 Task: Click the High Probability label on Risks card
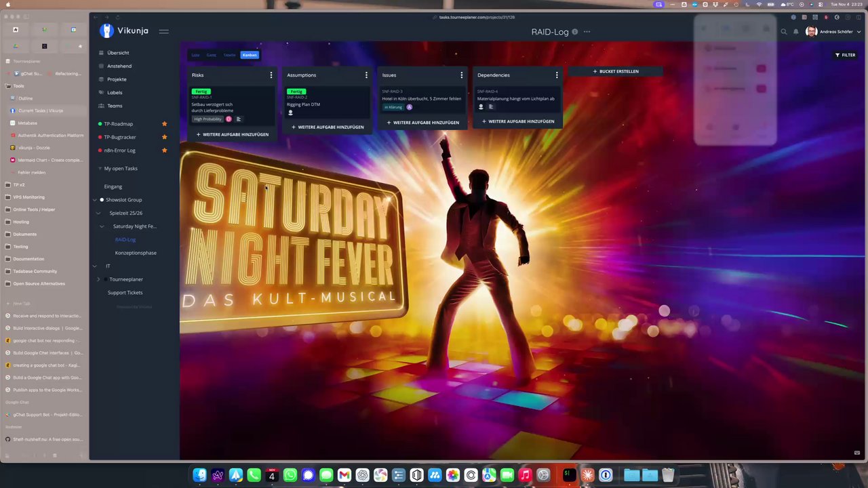(x=208, y=119)
